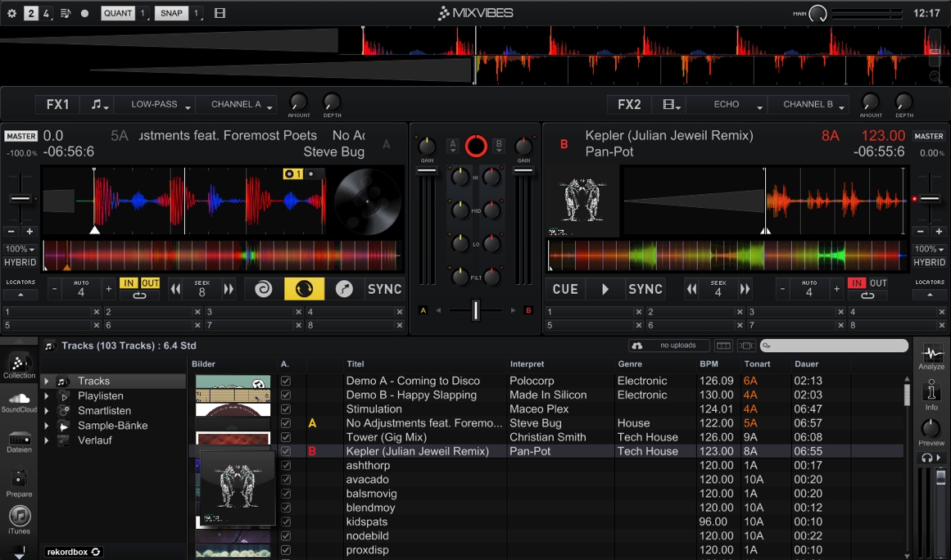Open settings via the gear icon
The width and height of the screenshot is (951, 560).
click(11, 13)
